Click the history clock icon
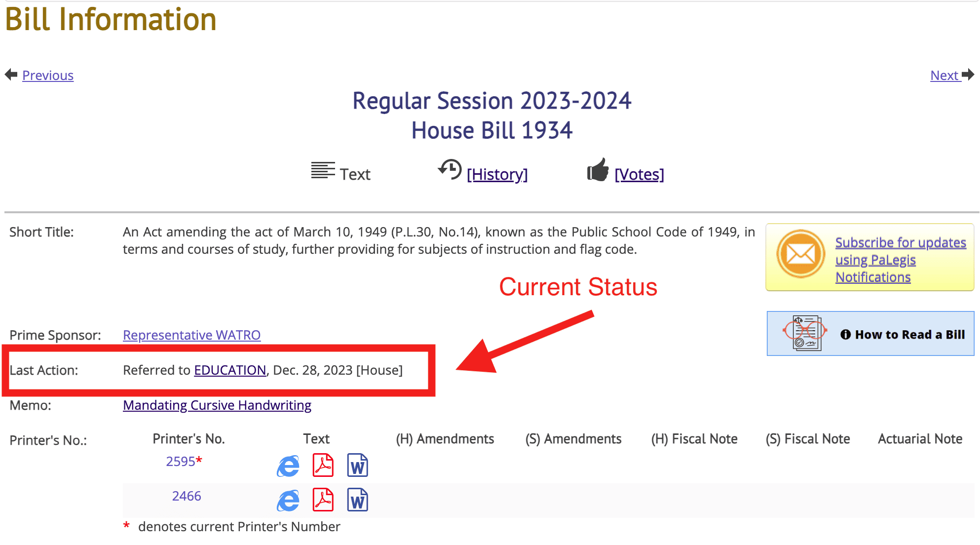 pos(450,170)
